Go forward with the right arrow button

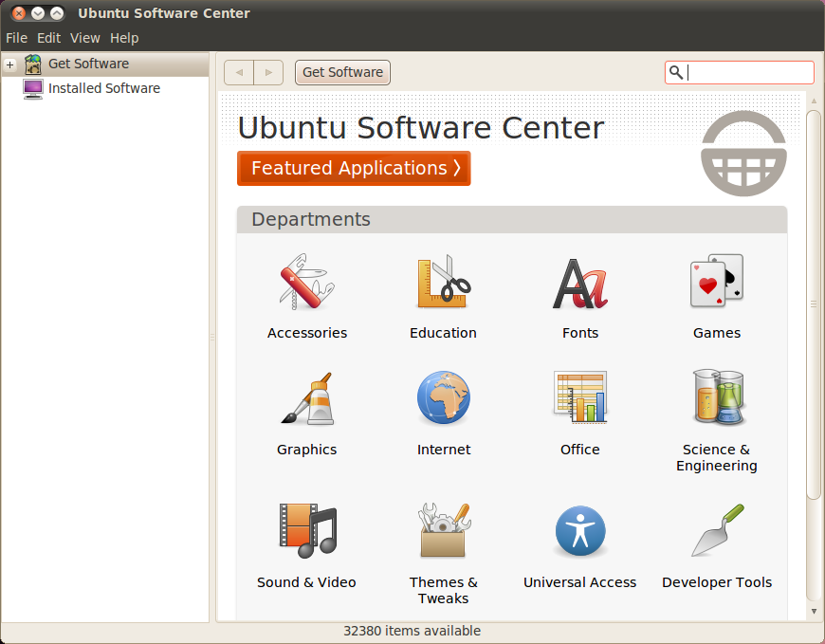coord(268,72)
